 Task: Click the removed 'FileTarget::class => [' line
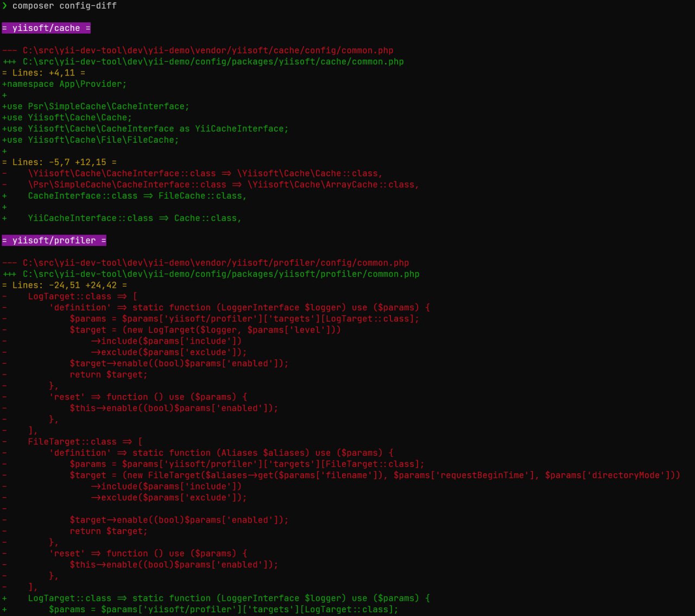(x=72, y=442)
